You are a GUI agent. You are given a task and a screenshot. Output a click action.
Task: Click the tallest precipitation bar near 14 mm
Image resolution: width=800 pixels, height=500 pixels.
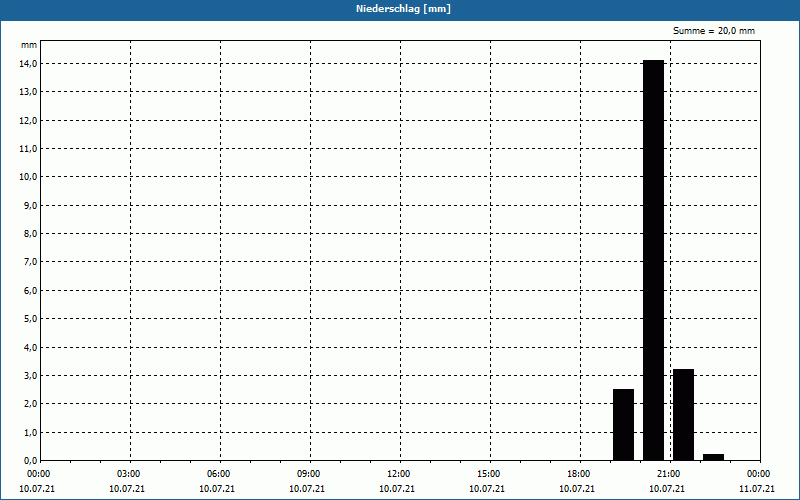[653, 260]
